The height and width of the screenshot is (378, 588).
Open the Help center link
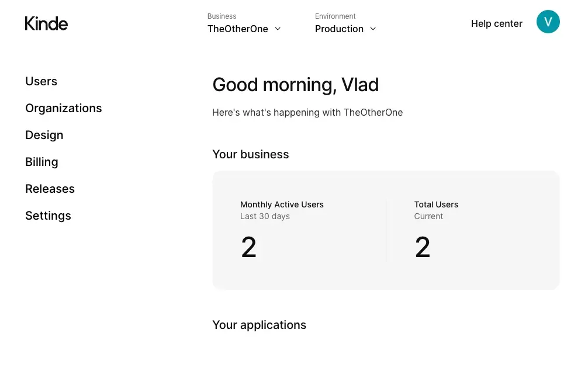[496, 23]
